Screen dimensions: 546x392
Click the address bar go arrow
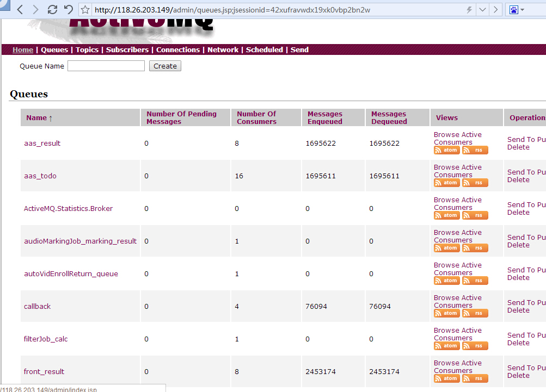pos(495,10)
